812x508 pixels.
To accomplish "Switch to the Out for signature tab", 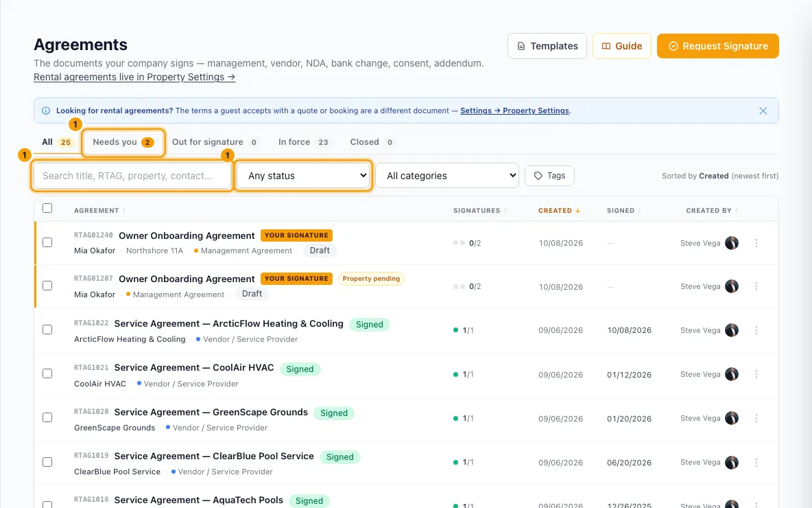I will pos(215,142).
